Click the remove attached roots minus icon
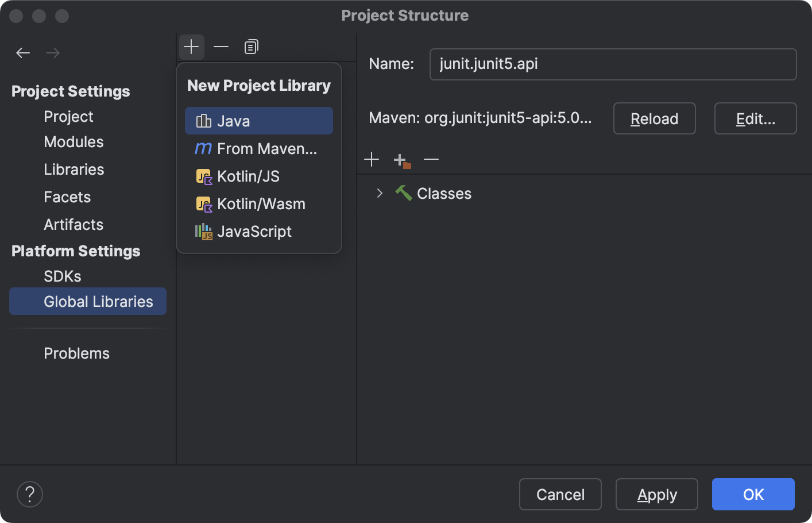This screenshot has height=523, width=812. tap(431, 159)
